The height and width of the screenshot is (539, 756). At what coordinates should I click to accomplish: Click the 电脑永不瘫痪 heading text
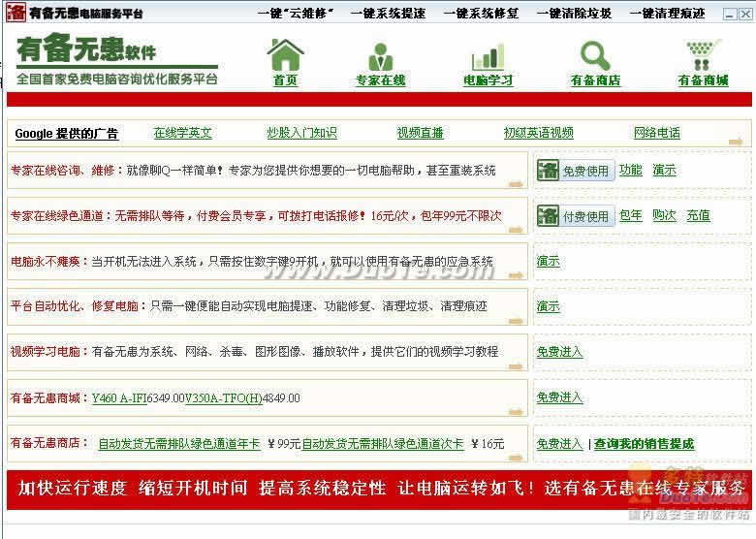pos(46,262)
